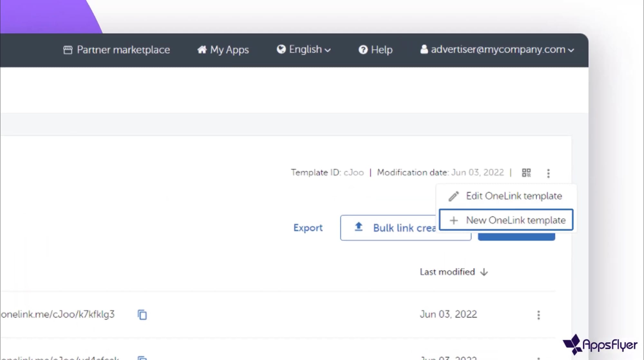Click the plus icon for New template
644x360 pixels.
coord(453,220)
